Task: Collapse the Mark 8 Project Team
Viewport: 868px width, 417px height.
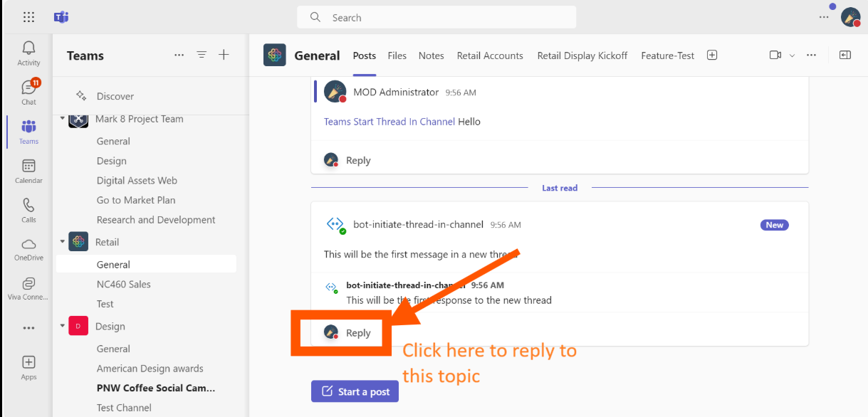Action: (62, 119)
